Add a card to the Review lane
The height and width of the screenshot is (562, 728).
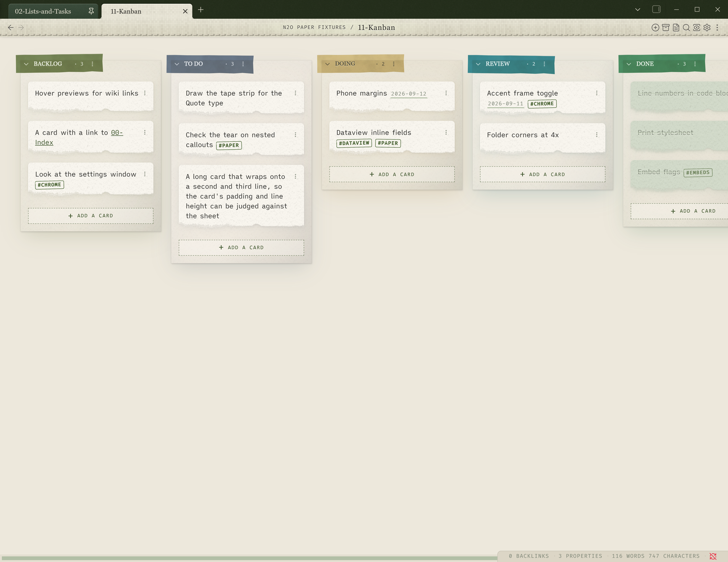coord(543,174)
